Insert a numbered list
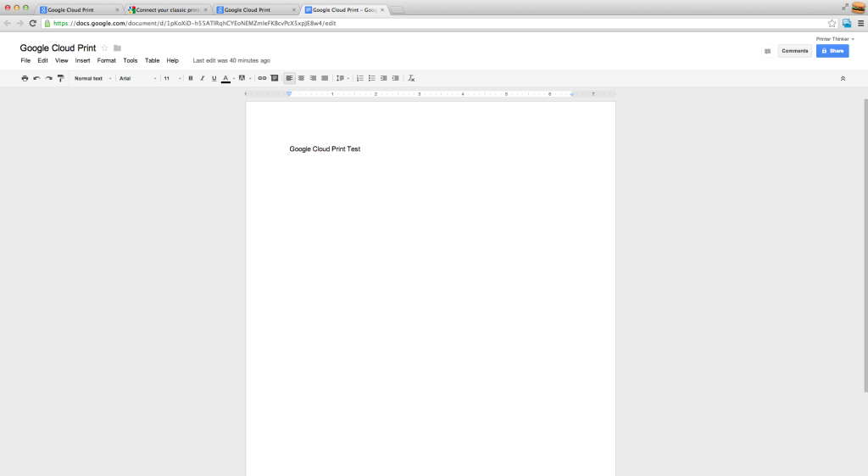This screenshot has height=476, width=868. [x=360, y=78]
